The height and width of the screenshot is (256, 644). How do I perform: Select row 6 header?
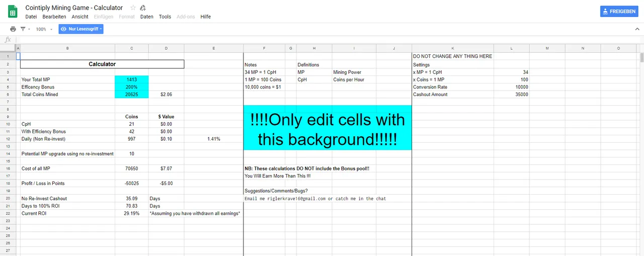point(8,95)
